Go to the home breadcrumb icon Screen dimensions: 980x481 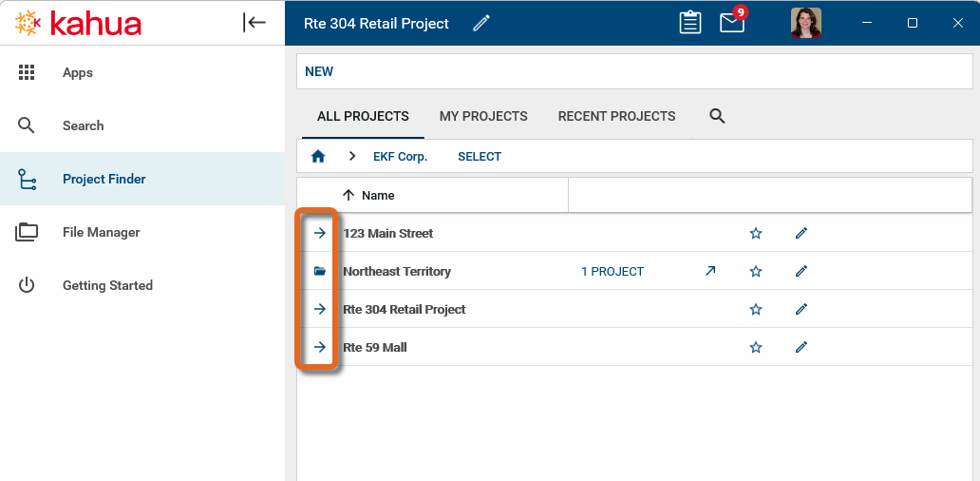(319, 157)
